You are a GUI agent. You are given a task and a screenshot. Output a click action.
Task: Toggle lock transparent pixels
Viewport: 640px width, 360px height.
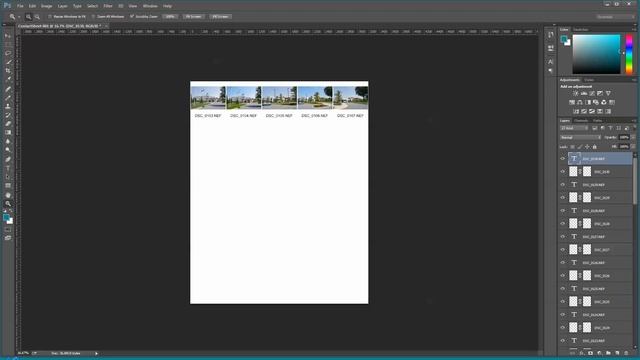coord(572,147)
